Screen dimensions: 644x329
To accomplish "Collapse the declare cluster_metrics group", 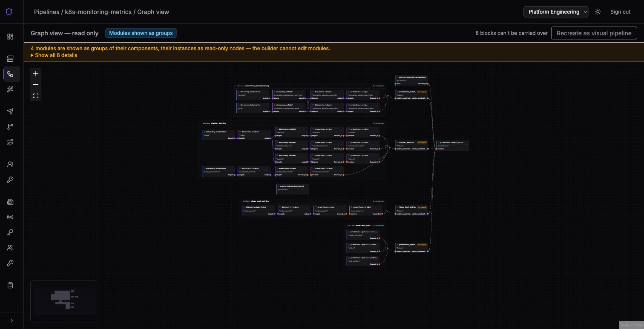I will point(201,123).
